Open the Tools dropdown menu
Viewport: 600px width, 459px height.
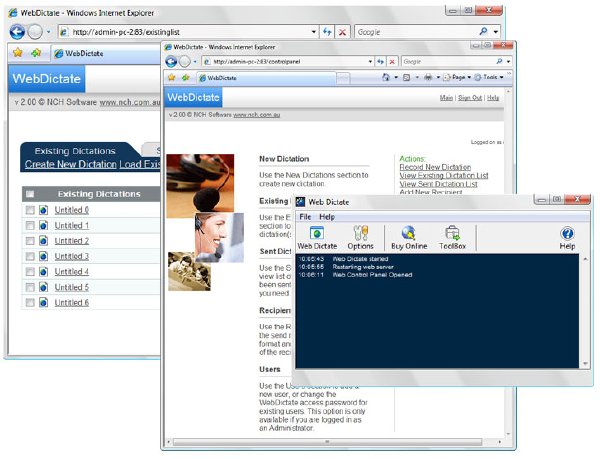click(x=489, y=77)
